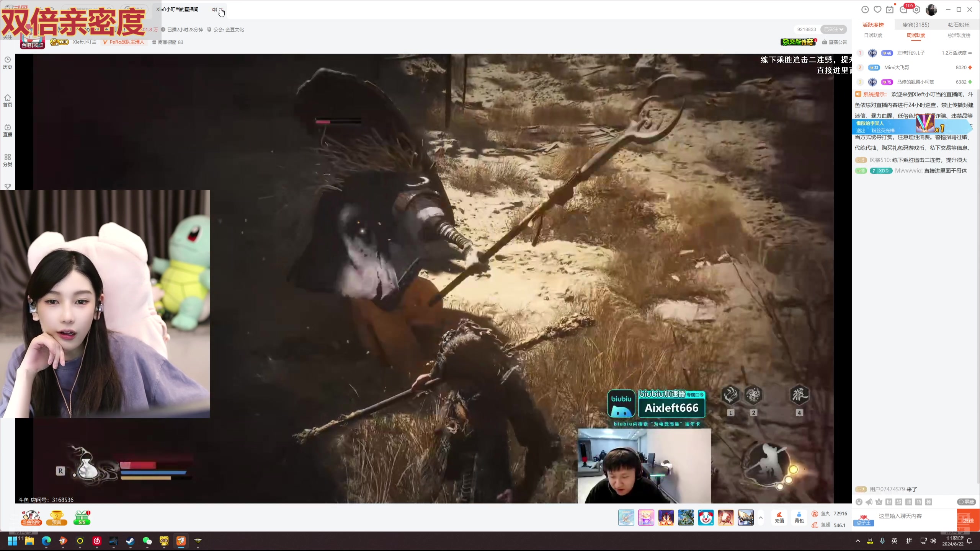Click the 充值 recharge button

coord(779,518)
